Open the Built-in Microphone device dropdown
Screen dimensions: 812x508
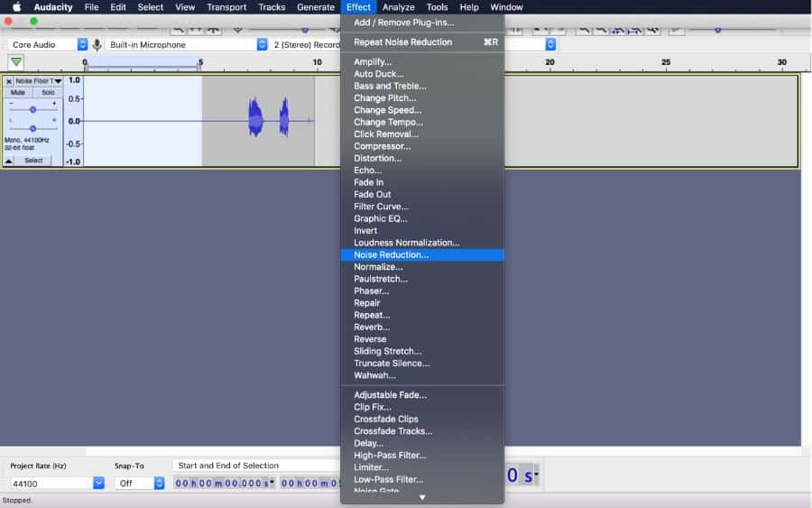262,44
